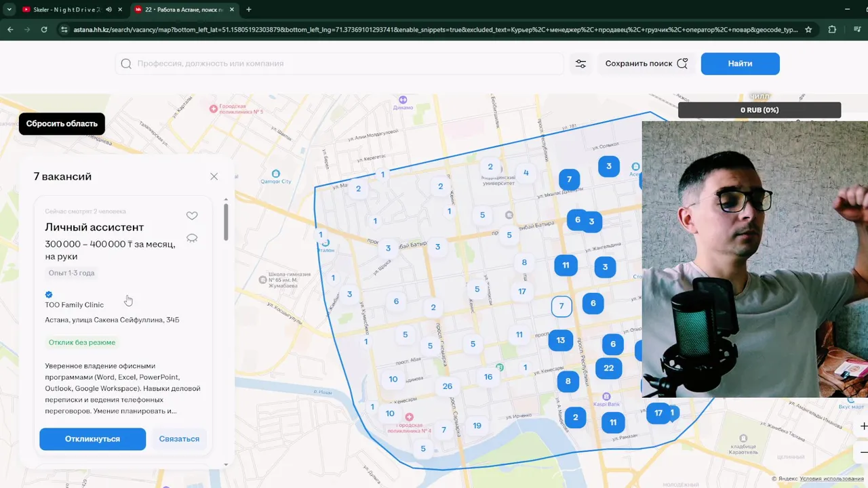Open browser extensions puzzle icon
The height and width of the screenshot is (488, 868).
click(x=832, y=30)
